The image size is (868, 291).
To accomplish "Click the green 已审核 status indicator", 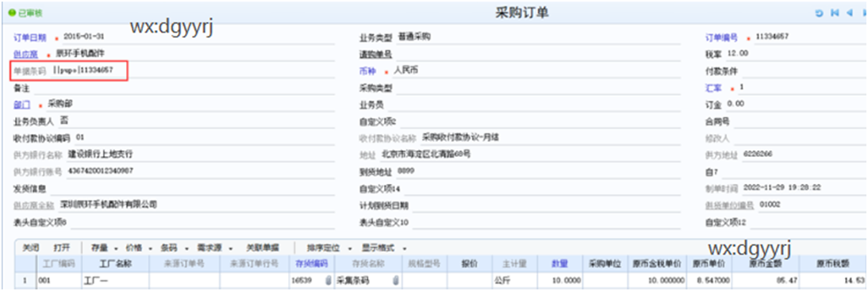I will point(25,13).
